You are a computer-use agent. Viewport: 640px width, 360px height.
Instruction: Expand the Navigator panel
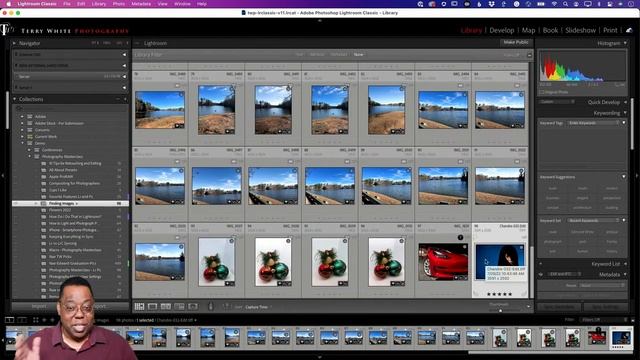tap(14, 43)
